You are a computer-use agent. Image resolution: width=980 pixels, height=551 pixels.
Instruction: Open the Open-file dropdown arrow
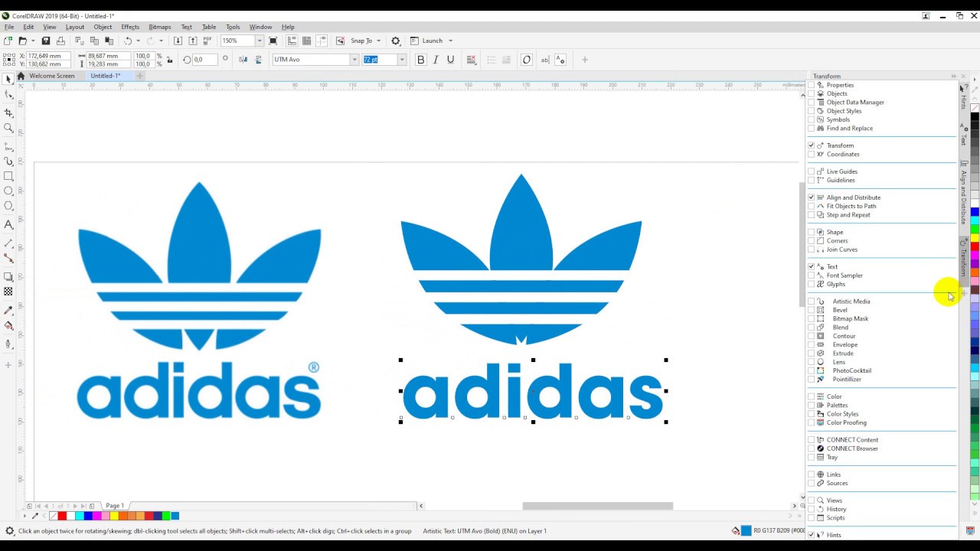33,41
